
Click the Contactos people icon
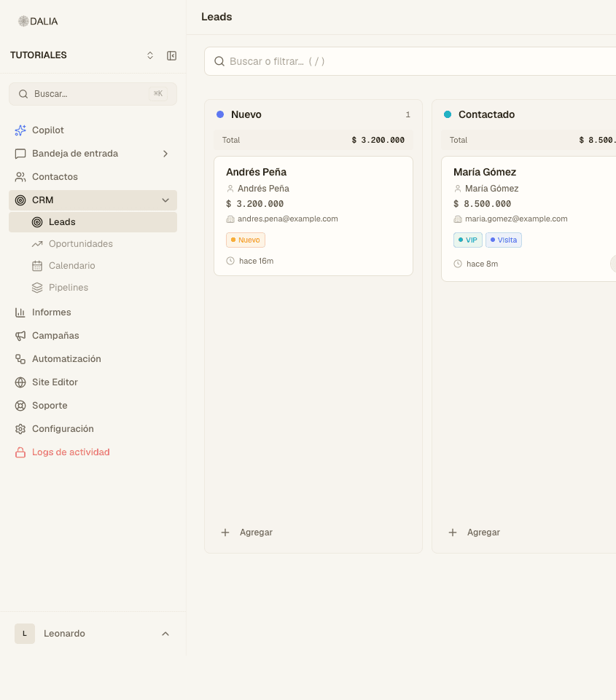point(20,177)
